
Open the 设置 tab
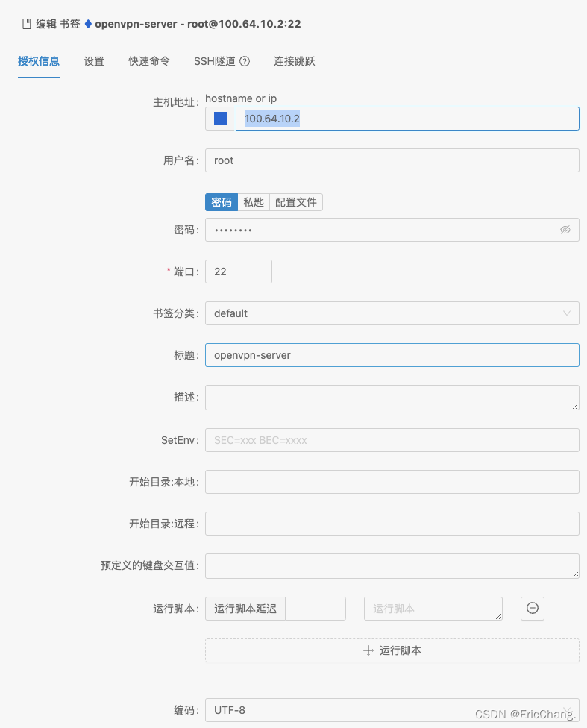[x=94, y=61]
